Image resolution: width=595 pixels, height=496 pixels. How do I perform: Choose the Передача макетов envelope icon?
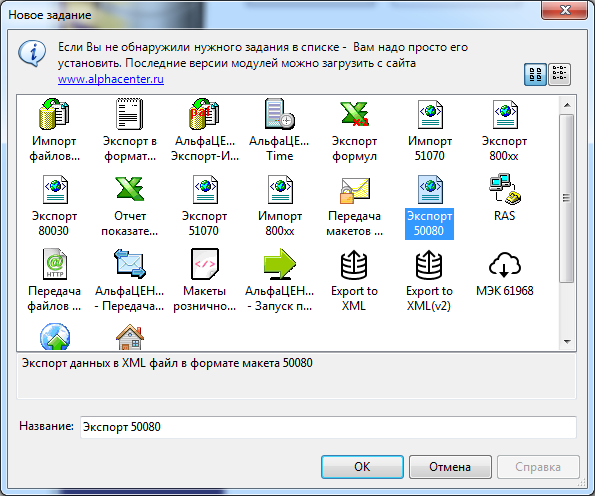(x=354, y=190)
